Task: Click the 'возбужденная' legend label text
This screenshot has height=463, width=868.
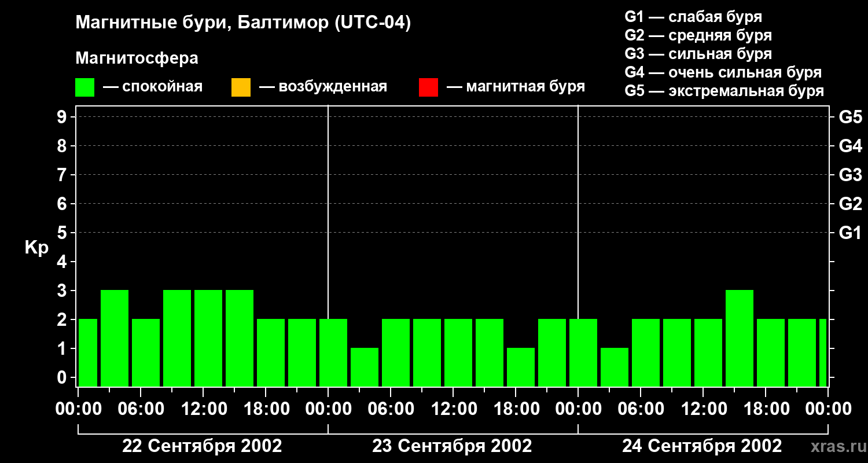Action: [333, 87]
